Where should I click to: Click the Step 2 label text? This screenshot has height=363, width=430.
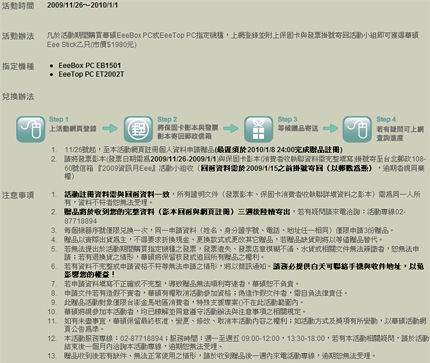pos(167,119)
